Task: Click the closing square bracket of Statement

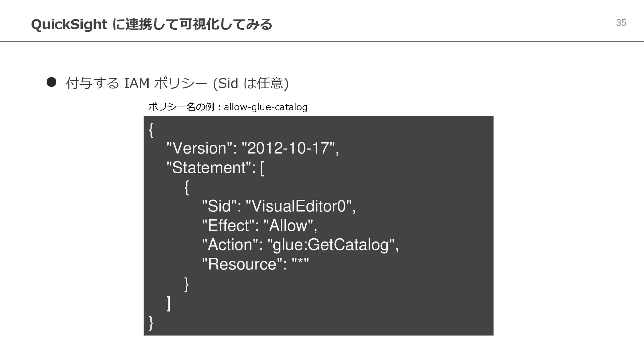Action: pos(168,303)
